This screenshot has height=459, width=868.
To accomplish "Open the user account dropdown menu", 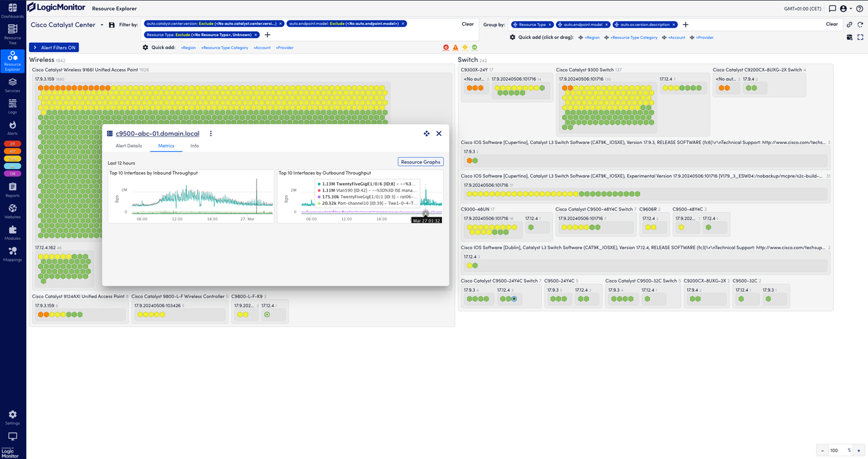I will (846, 9).
